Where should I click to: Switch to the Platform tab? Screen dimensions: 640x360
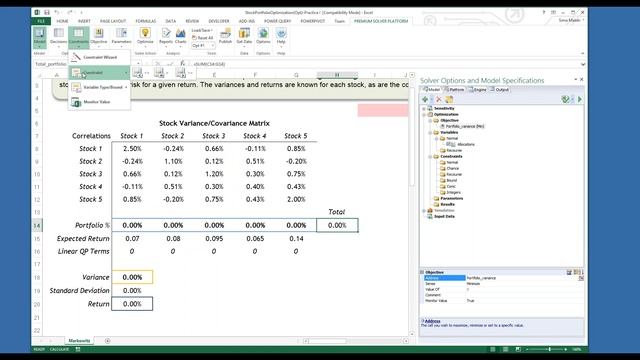[x=454, y=89]
